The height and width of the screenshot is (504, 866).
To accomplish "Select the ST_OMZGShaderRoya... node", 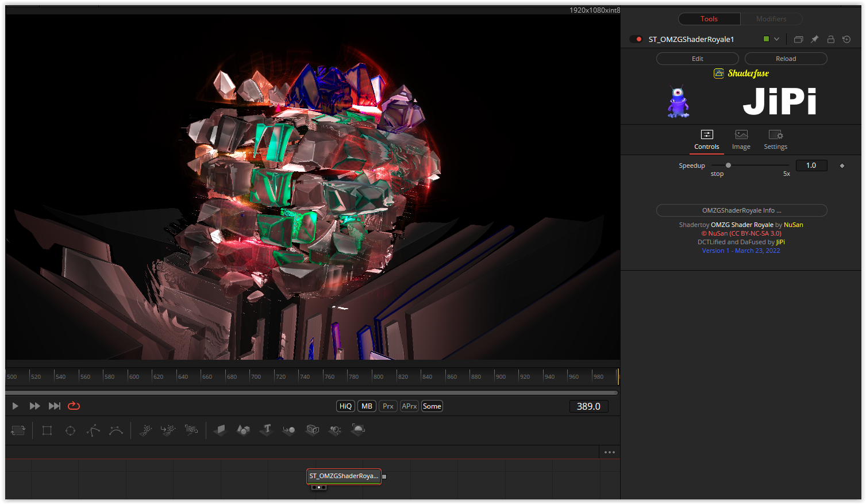I will tap(344, 476).
